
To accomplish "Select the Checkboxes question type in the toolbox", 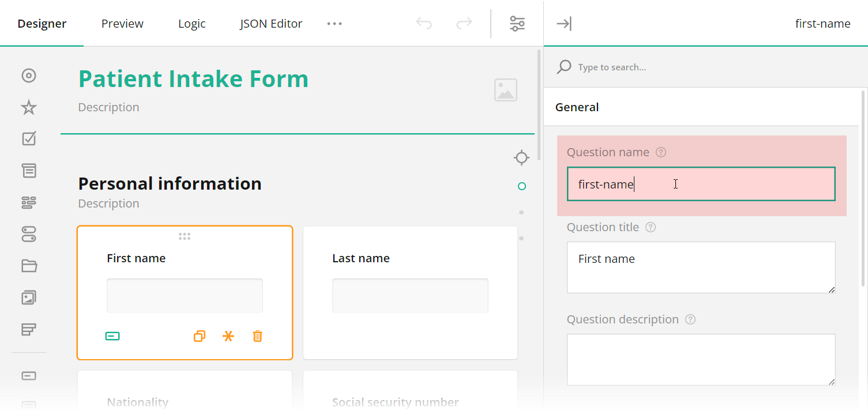I will click(29, 138).
